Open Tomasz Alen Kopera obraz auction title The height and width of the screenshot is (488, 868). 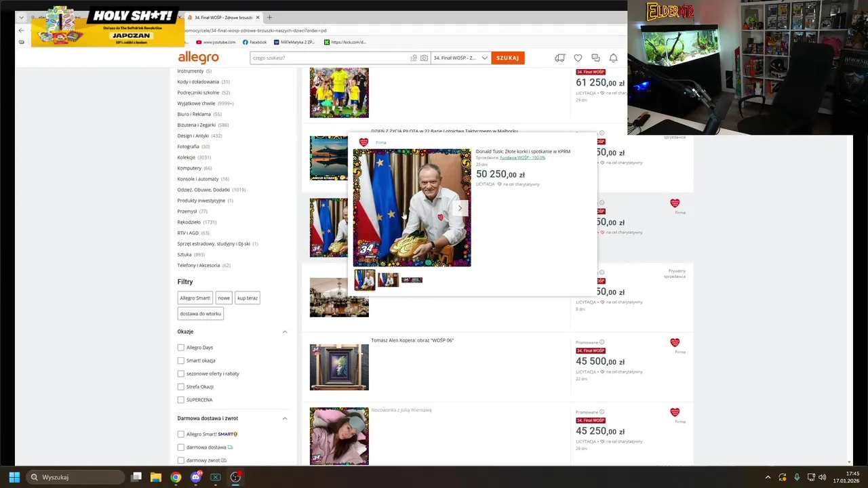(412, 340)
